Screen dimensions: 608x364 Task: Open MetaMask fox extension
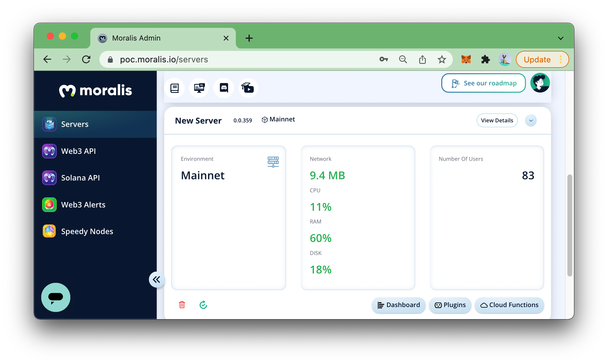point(466,59)
